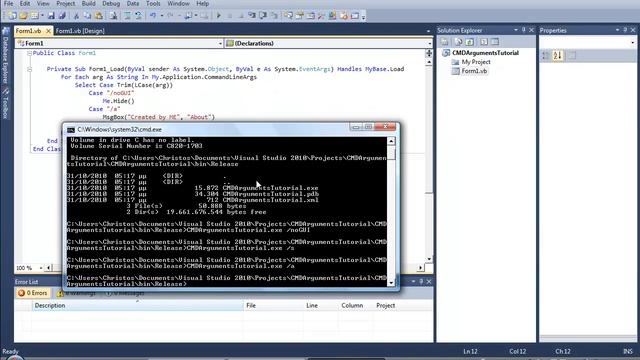Toggle Alphabetical sort in Properties panel
640x360 pixels.
(558, 55)
